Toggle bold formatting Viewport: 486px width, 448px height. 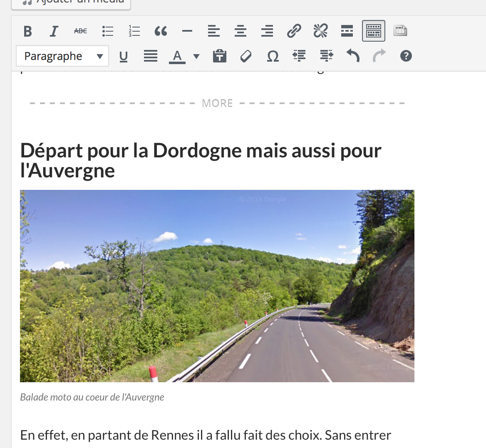(x=27, y=31)
